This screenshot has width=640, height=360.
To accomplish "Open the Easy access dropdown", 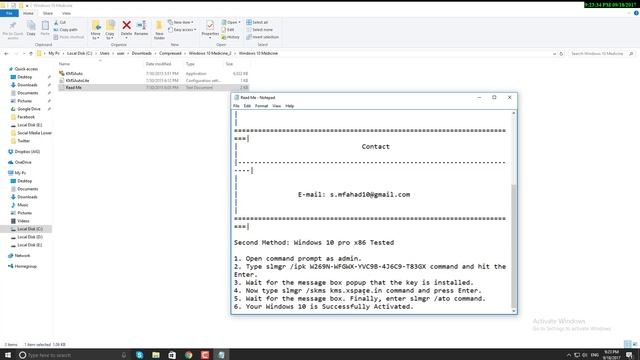I will (182, 30).
